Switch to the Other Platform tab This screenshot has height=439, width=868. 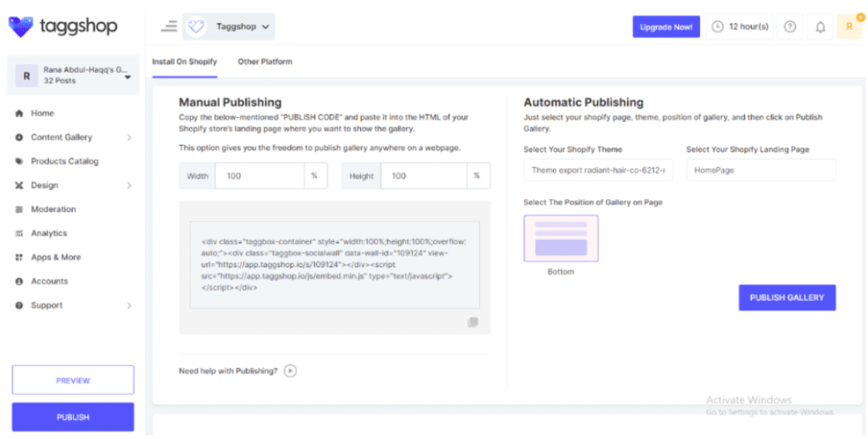tap(264, 62)
